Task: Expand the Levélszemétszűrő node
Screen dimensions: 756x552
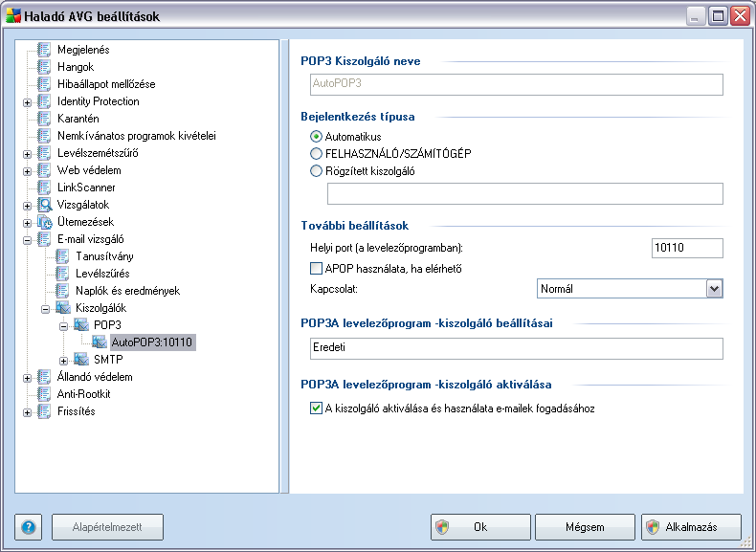Action: tap(27, 154)
